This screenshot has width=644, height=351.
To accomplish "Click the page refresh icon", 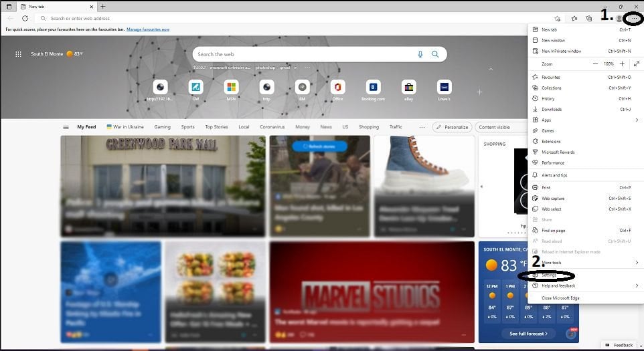I will pyautogui.click(x=25, y=19).
